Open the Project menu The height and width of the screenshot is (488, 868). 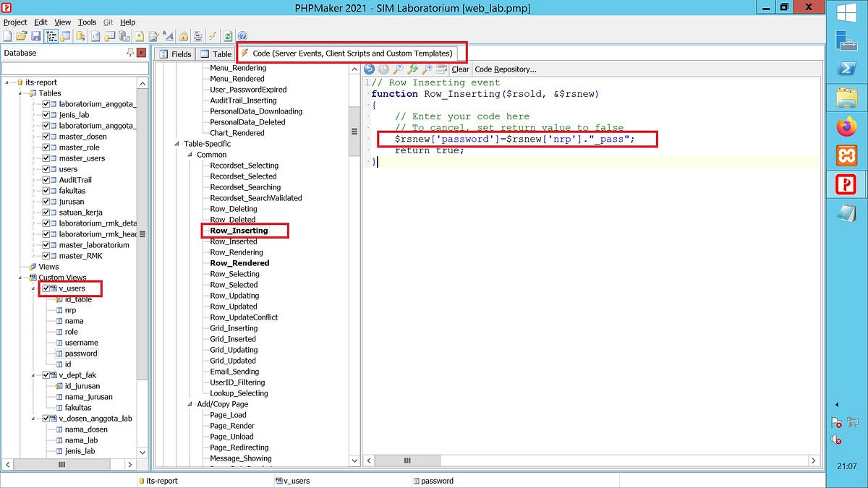point(15,22)
